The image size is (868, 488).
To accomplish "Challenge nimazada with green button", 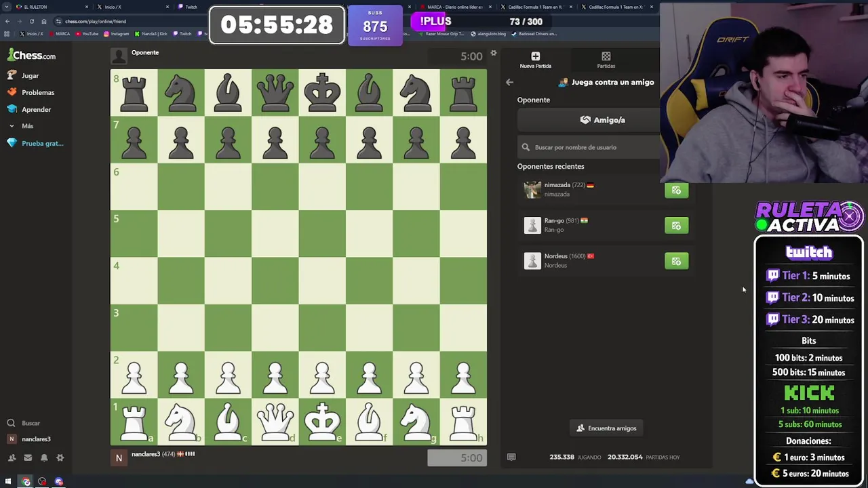I will pos(676,190).
